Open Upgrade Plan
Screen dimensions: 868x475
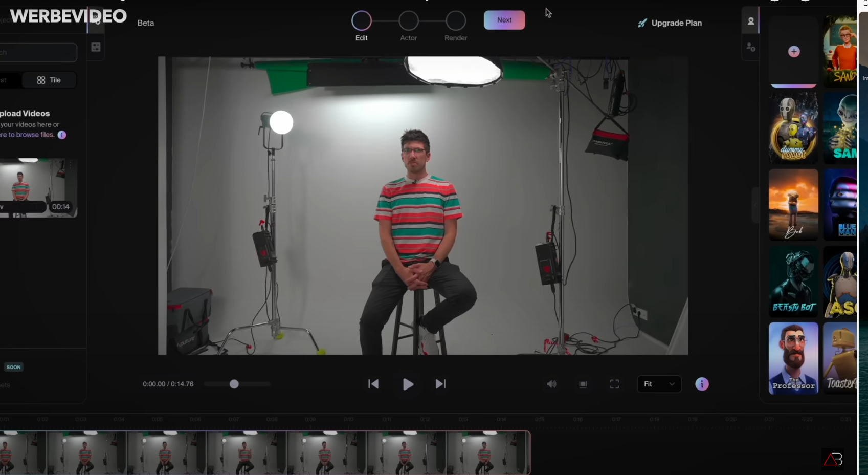click(x=670, y=23)
